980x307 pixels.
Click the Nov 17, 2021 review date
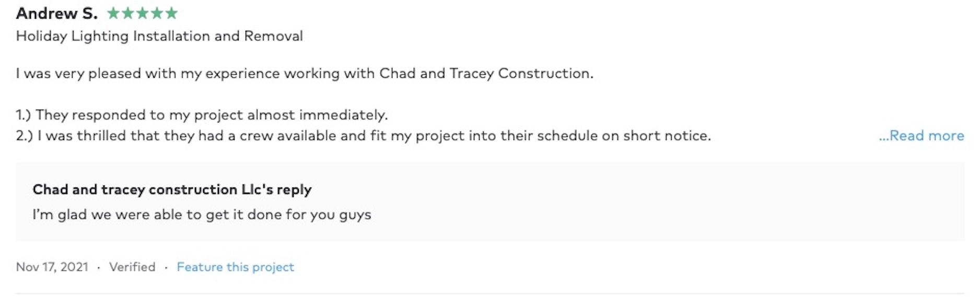coord(52,267)
